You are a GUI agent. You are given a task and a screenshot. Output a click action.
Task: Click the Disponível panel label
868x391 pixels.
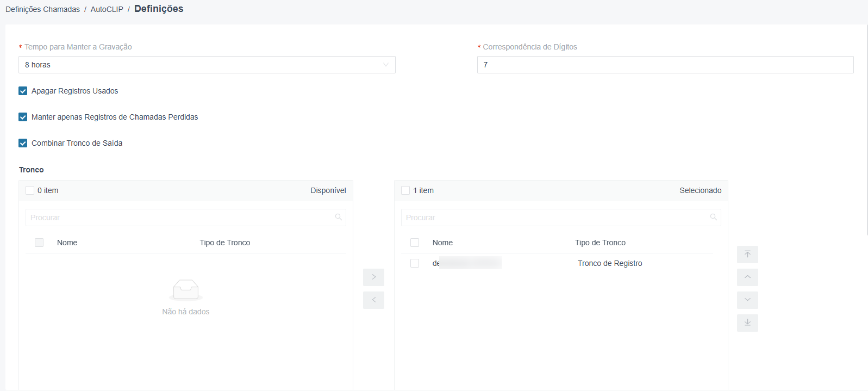pyautogui.click(x=328, y=190)
